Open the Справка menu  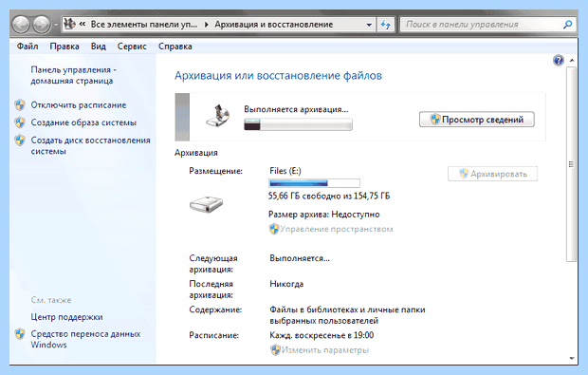175,47
